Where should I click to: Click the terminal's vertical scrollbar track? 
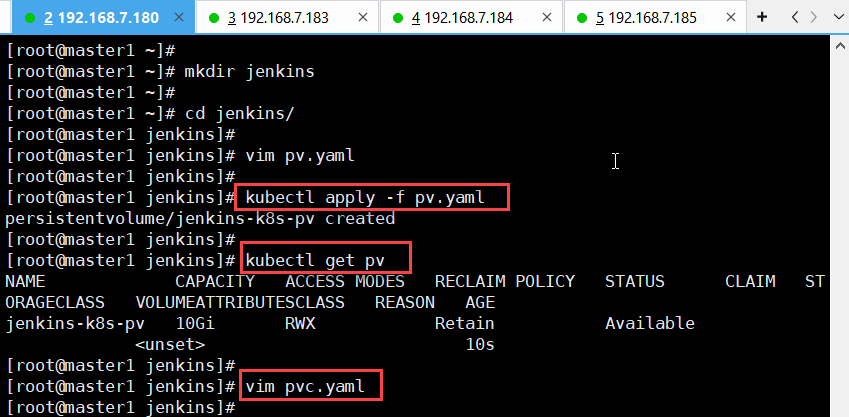[x=840, y=233]
